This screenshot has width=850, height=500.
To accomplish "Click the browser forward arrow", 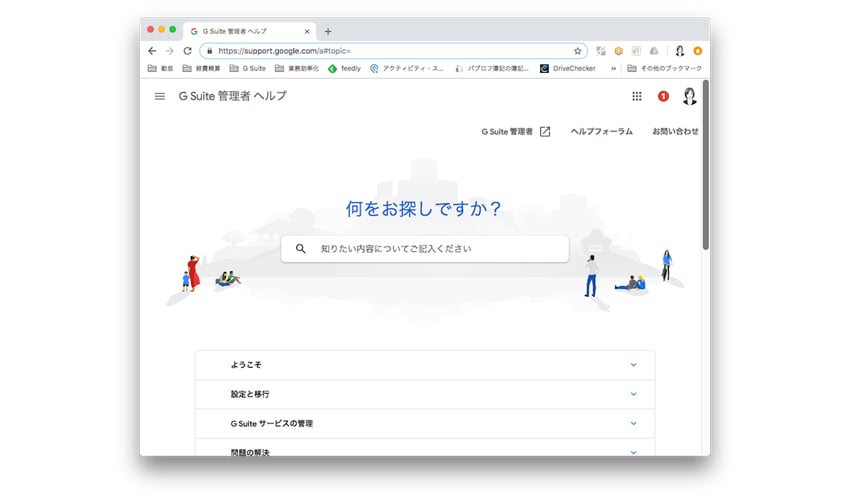I will click(x=170, y=51).
